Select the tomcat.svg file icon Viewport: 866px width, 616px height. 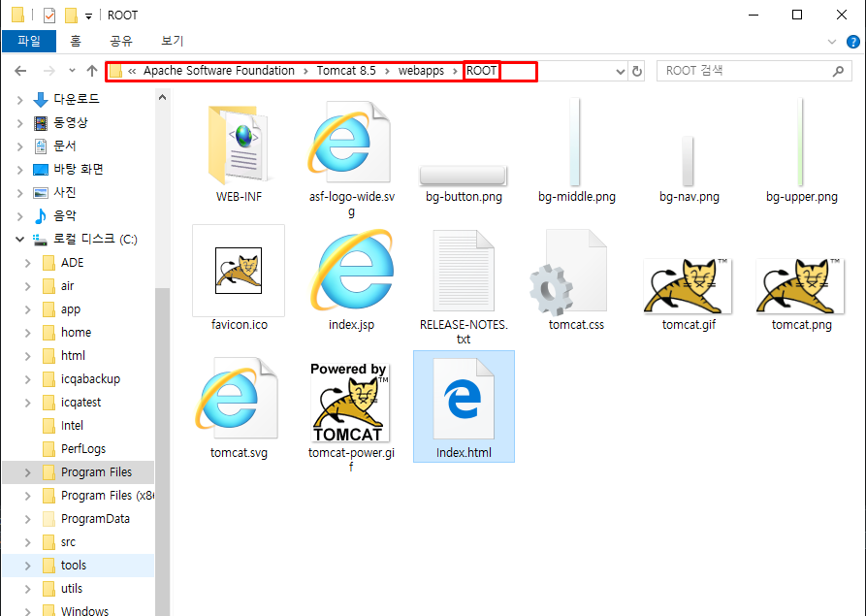[x=237, y=399]
